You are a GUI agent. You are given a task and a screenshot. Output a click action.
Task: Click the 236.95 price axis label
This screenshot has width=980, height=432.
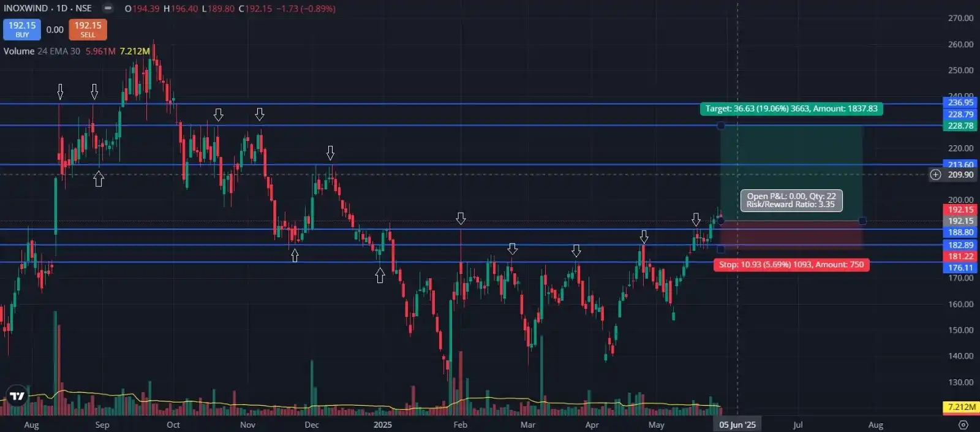[x=960, y=102]
